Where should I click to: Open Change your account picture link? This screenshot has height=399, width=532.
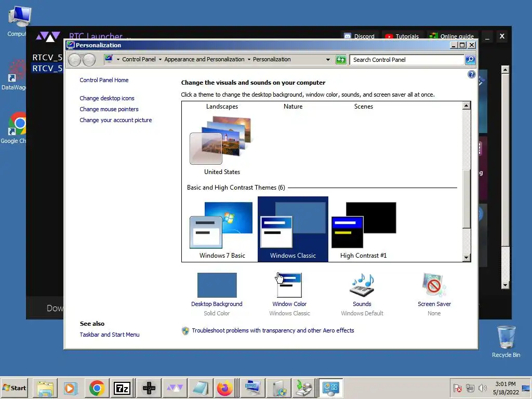[116, 120]
